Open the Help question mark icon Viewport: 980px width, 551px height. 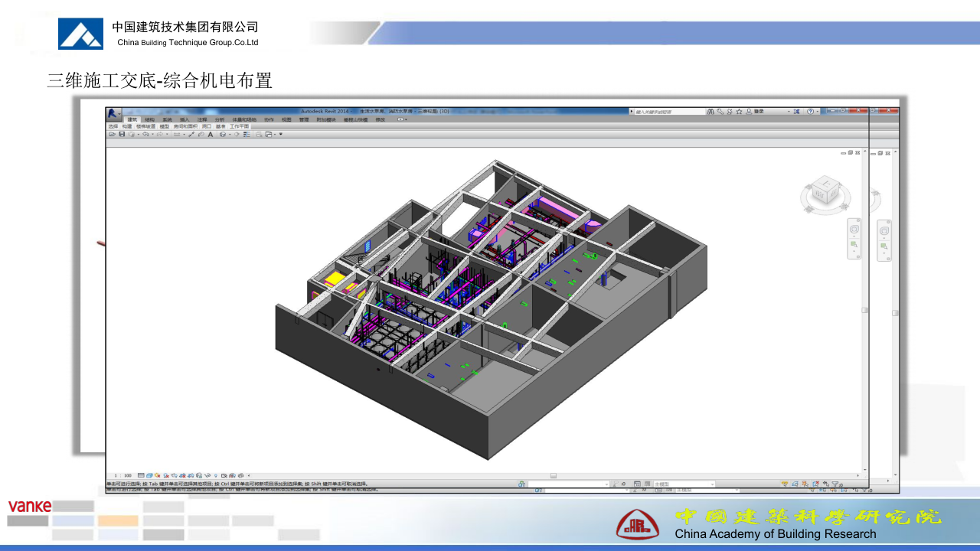[x=810, y=112]
